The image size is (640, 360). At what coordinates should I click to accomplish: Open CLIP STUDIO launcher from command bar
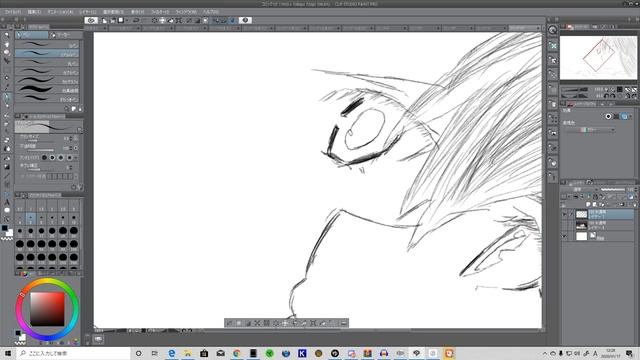(91, 20)
